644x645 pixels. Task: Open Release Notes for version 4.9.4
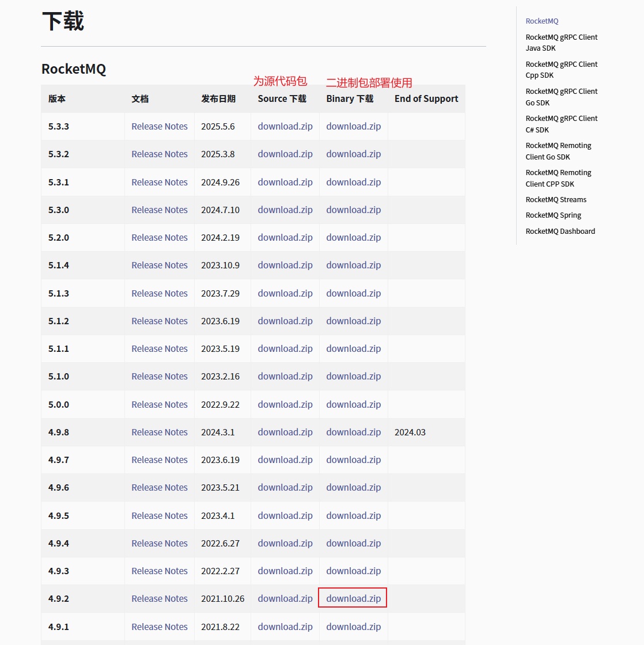pos(159,543)
